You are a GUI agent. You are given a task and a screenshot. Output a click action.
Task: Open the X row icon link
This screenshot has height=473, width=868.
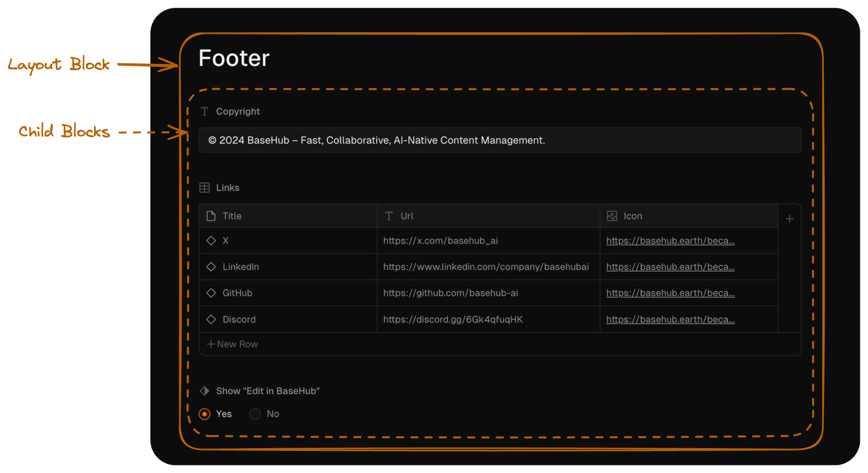[x=670, y=241]
